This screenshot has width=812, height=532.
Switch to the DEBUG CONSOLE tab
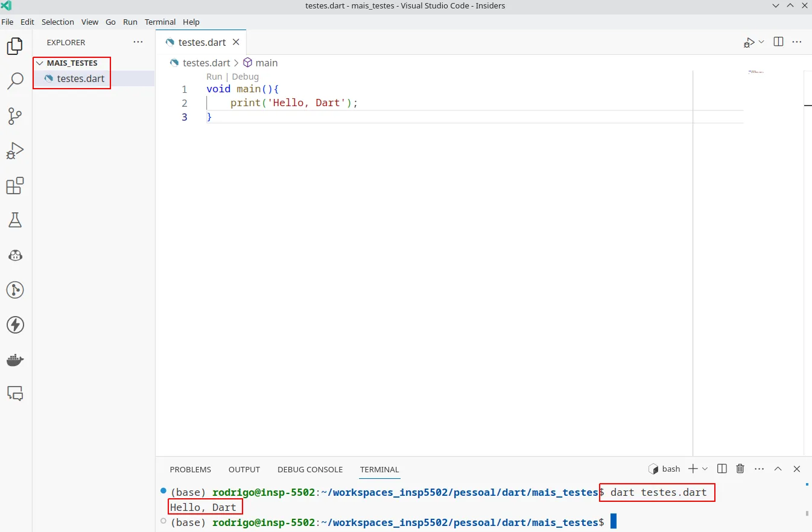point(310,469)
